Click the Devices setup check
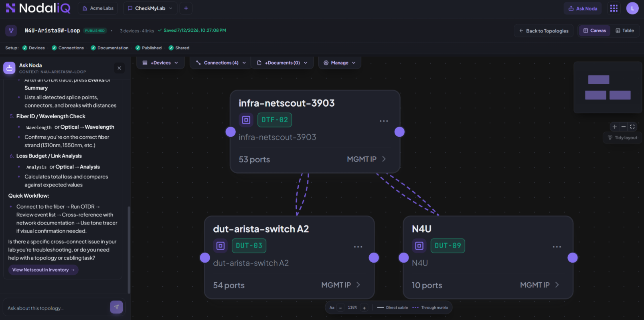This screenshot has height=320, width=644. 33,48
